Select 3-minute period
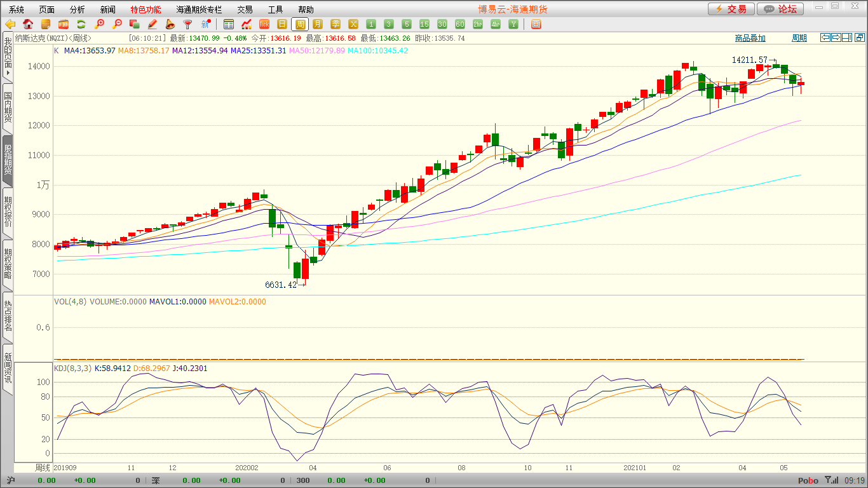 tap(389, 24)
